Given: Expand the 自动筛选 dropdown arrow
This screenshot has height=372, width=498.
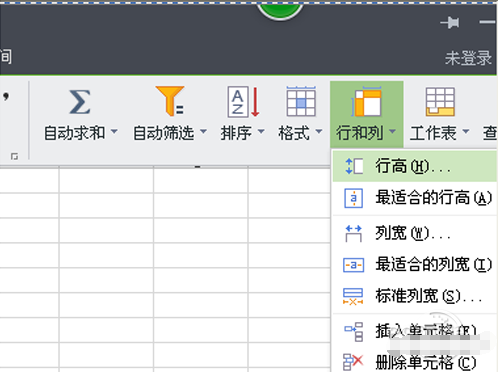Looking at the screenshot, I should (x=203, y=131).
